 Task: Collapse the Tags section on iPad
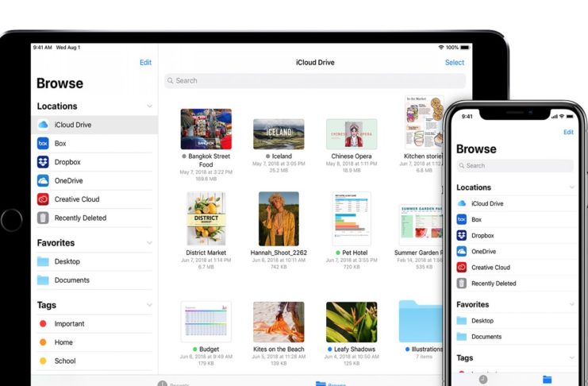click(150, 305)
